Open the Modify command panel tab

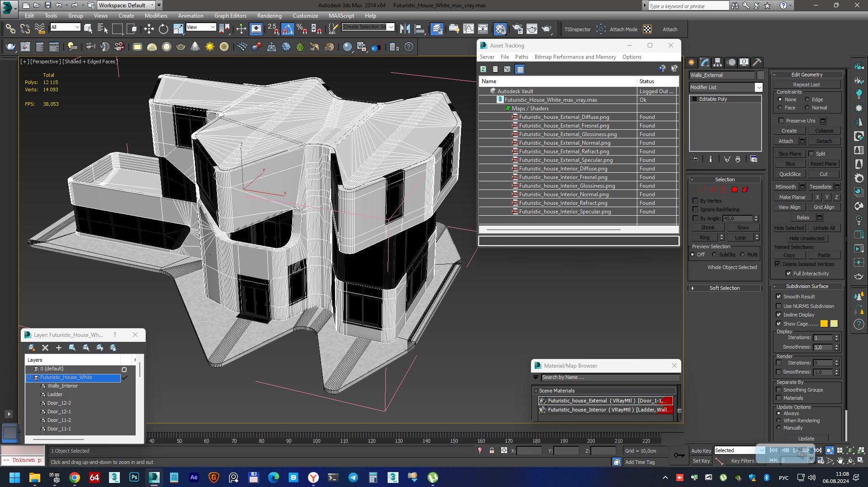705,62
